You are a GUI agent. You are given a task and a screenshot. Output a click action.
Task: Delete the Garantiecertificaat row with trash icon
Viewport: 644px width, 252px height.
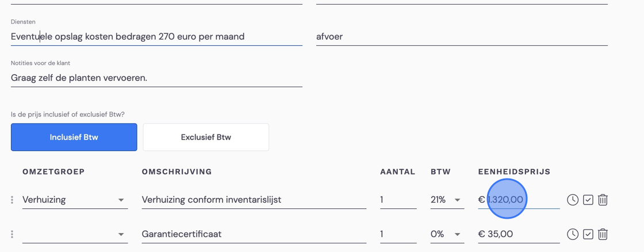(603, 234)
